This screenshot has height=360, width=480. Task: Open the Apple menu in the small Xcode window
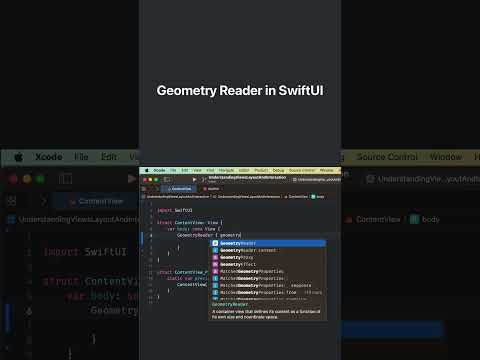click(146, 170)
